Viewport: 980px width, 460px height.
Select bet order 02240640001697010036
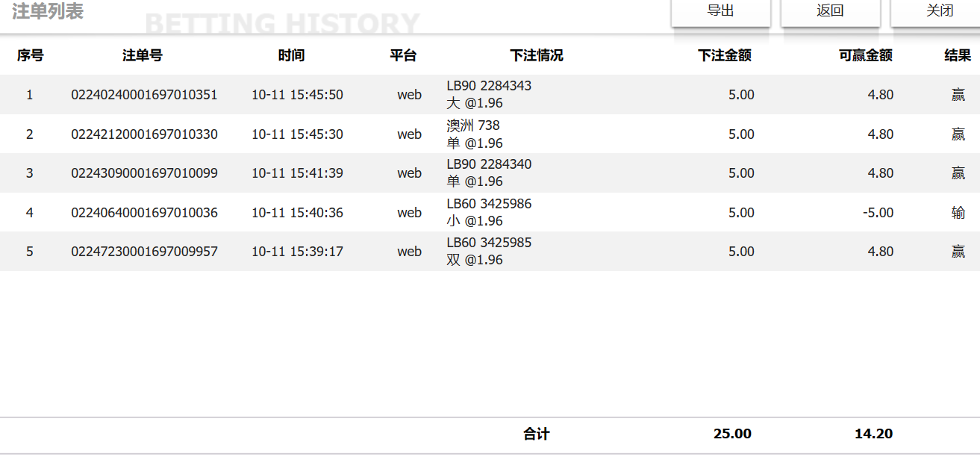click(144, 213)
